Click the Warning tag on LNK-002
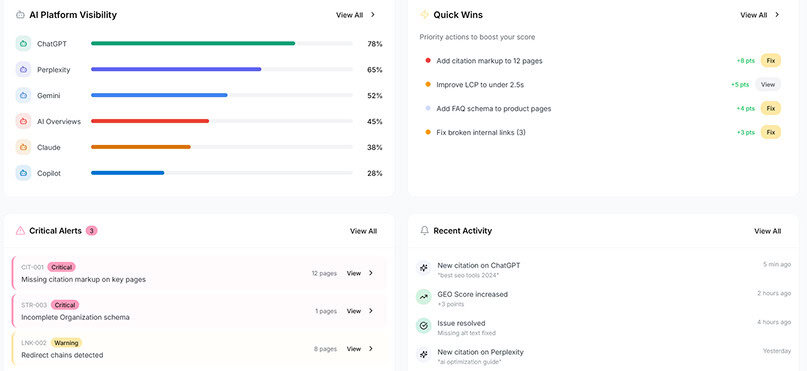 tap(66, 343)
